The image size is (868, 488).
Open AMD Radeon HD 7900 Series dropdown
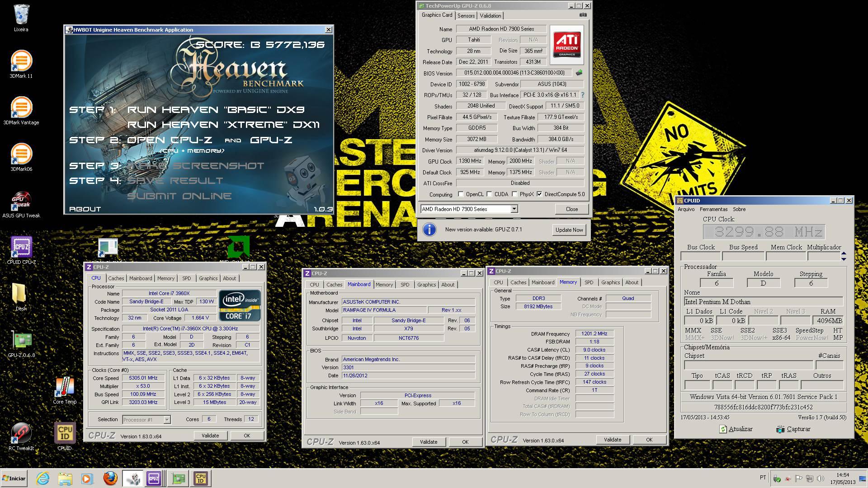(x=514, y=209)
